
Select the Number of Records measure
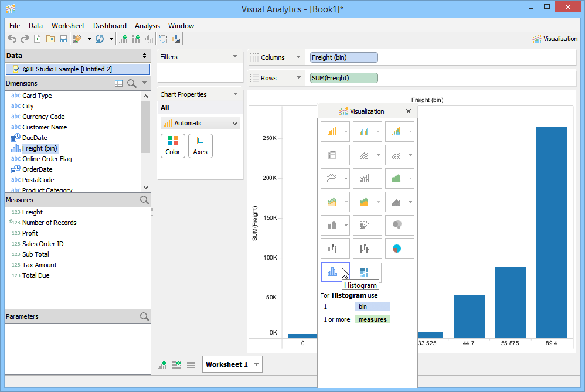tap(49, 223)
